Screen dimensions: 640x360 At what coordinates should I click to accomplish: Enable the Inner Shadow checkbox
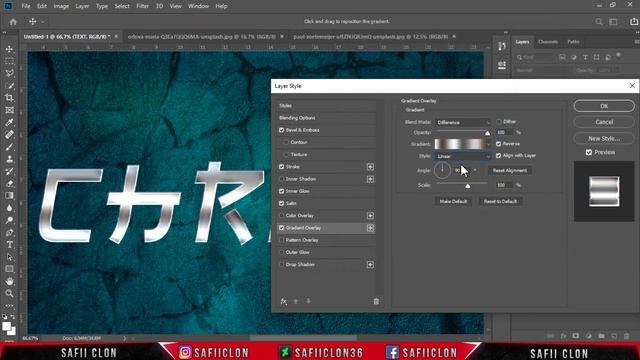tap(281, 179)
